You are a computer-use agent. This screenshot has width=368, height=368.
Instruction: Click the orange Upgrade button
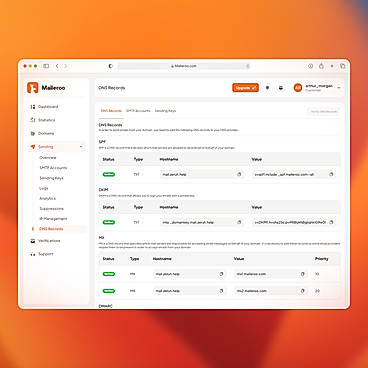pos(245,88)
